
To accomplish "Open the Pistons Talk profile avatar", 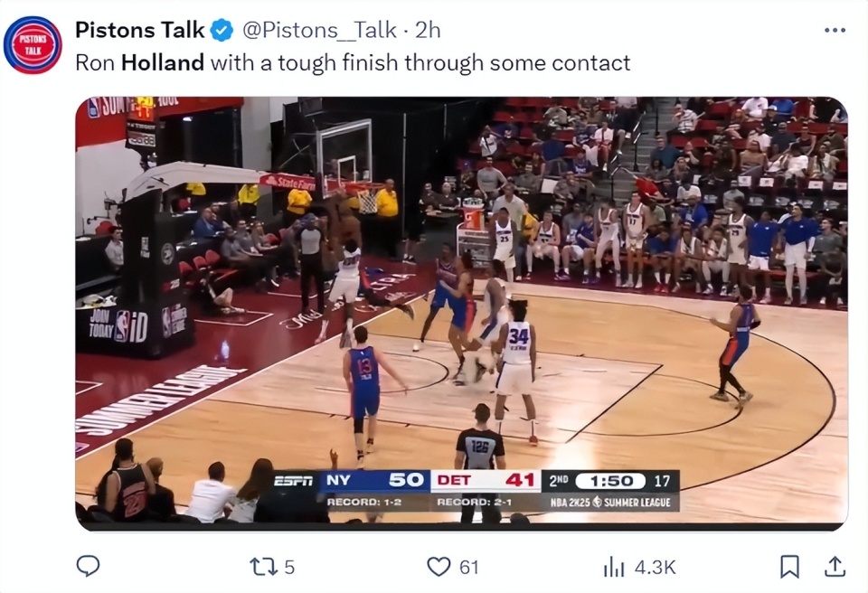I will (x=33, y=45).
